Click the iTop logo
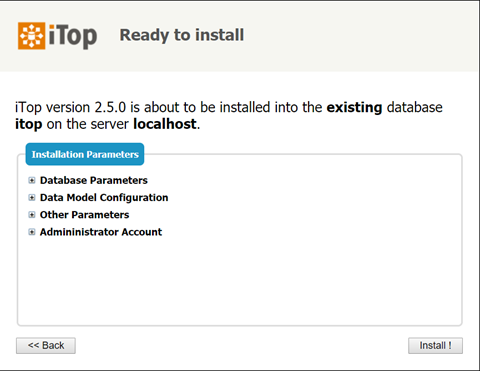480x371 pixels. (x=57, y=36)
